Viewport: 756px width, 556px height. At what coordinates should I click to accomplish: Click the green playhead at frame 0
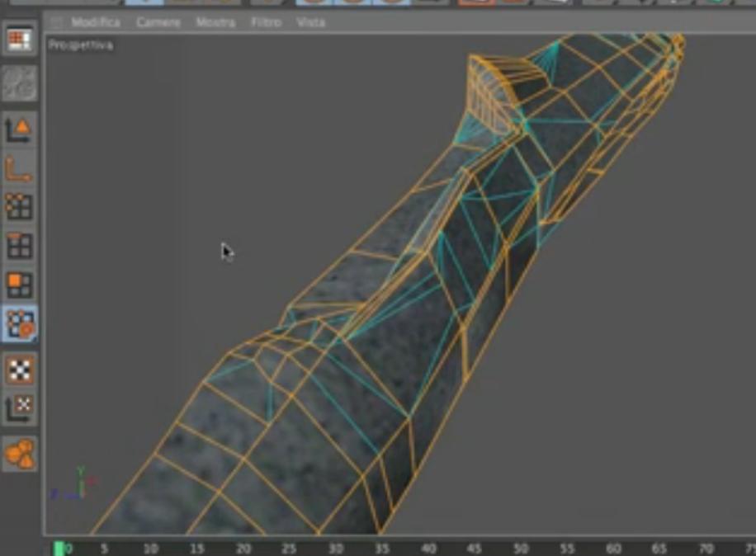coord(59,549)
